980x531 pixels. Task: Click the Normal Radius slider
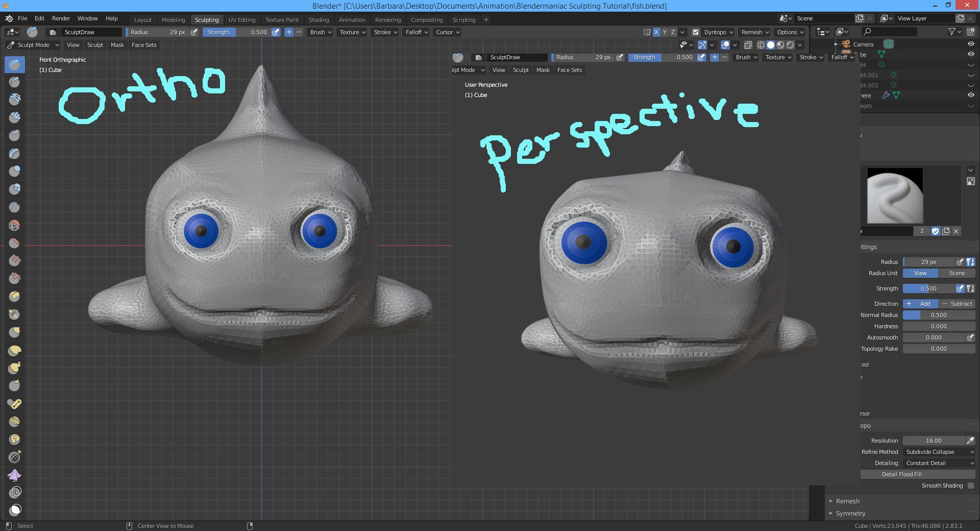pos(938,315)
